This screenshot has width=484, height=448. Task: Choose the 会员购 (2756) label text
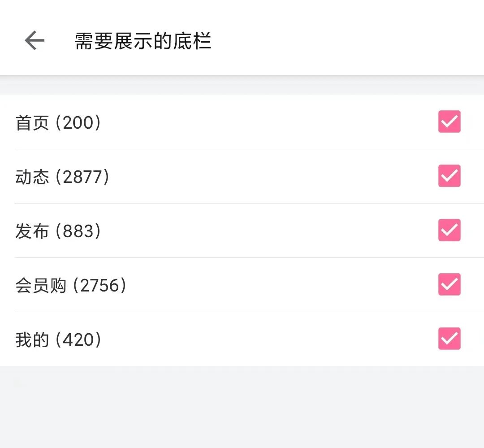click(x=71, y=285)
